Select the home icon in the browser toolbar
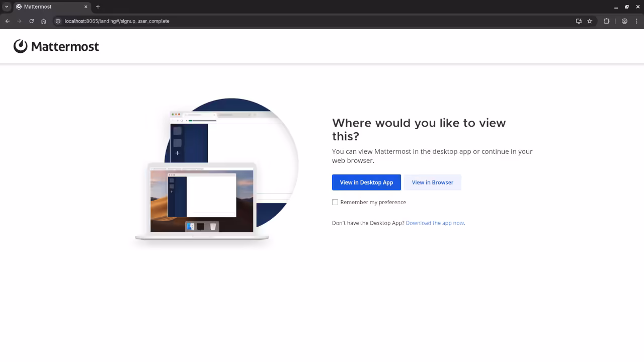The height and width of the screenshot is (362, 644). pos(43,21)
